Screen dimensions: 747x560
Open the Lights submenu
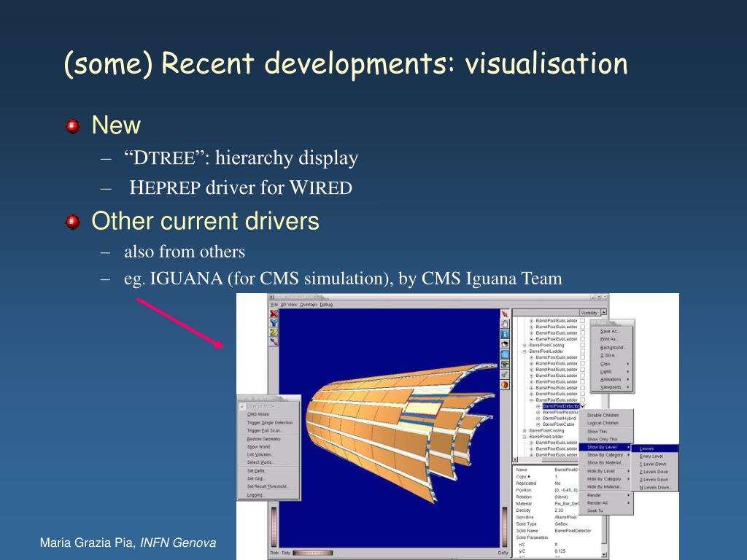point(612,371)
